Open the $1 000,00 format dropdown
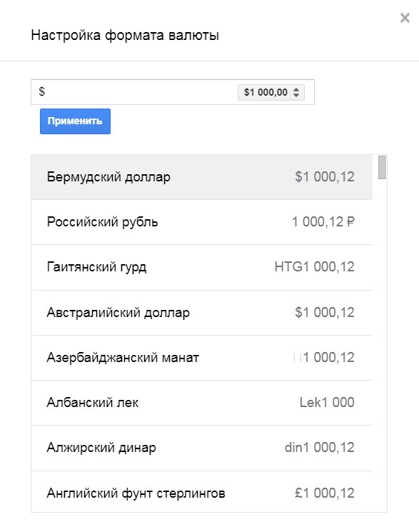Viewport: 419px width, 532px height. (271, 92)
